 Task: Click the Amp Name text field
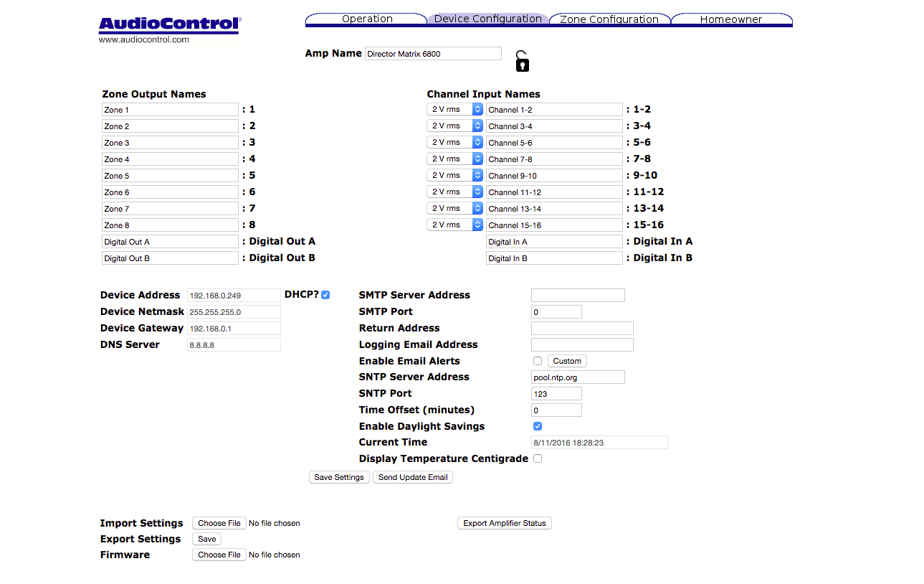pyautogui.click(x=433, y=54)
